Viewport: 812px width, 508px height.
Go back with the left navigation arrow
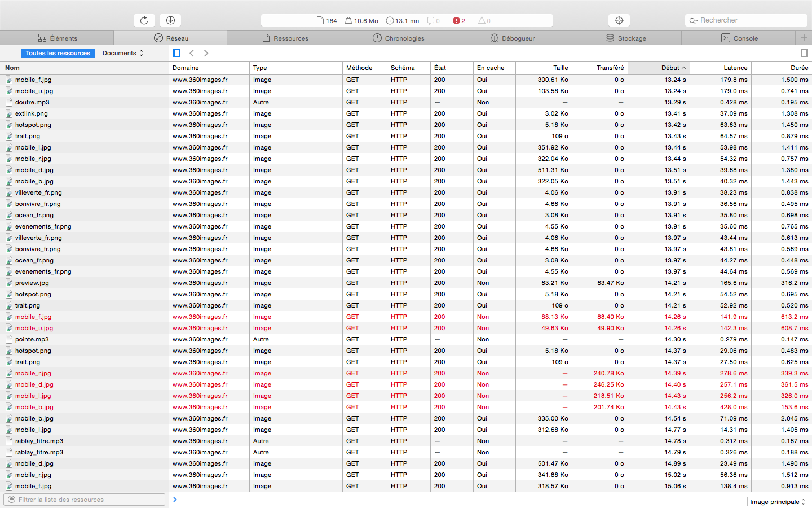[x=192, y=53]
